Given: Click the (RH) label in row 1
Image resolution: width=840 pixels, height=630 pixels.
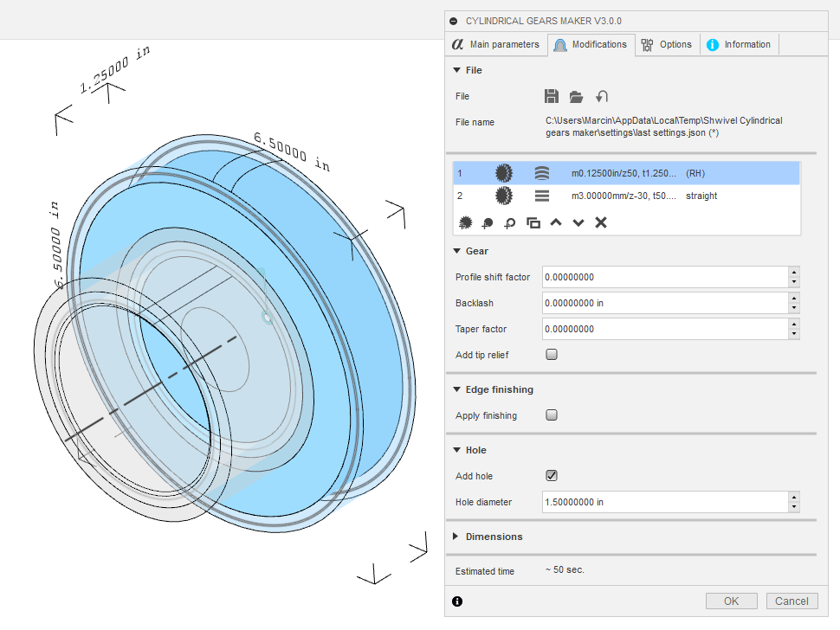Looking at the screenshot, I should pos(695,173).
